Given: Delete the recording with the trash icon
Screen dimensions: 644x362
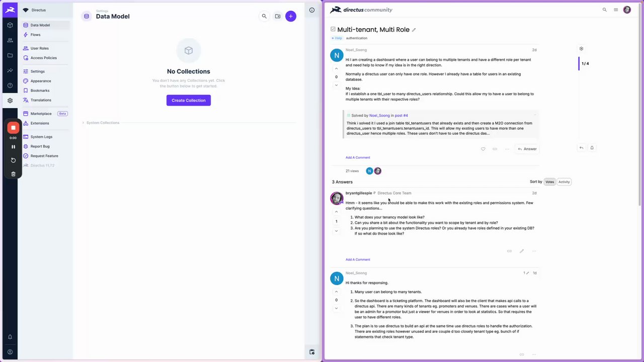Looking at the screenshot, I should pos(13,174).
